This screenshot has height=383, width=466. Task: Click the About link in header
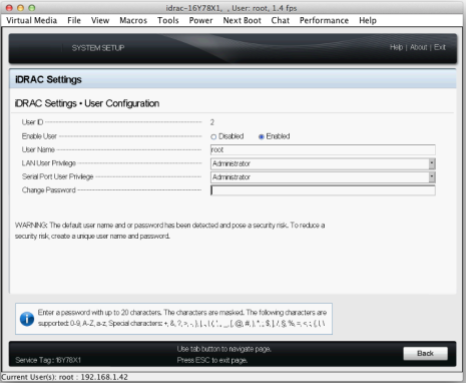(x=418, y=47)
